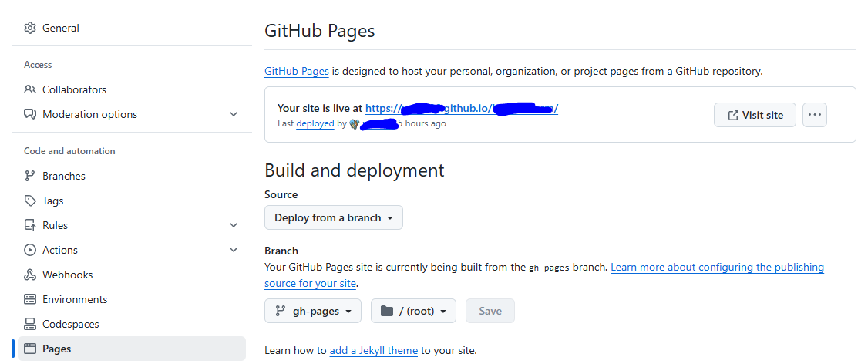This screenshot has width=868, height=364.
Task: Click the add a Jekyll theme link
Action: (x=374, y=350)
